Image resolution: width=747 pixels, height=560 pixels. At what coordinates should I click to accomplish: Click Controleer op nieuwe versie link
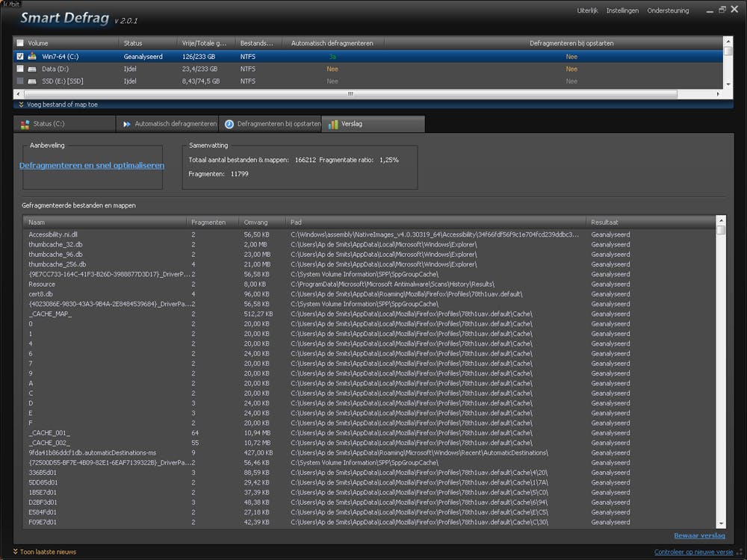[694, 552]
